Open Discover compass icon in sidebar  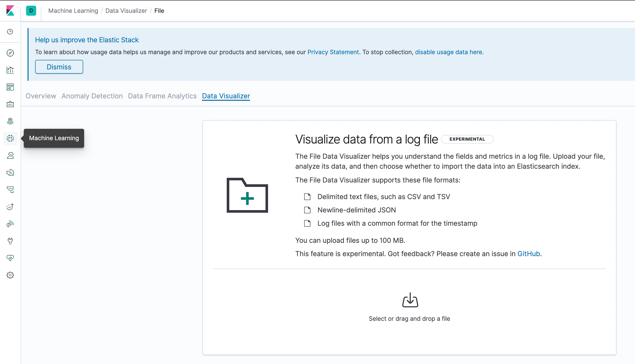coord(10,53)
